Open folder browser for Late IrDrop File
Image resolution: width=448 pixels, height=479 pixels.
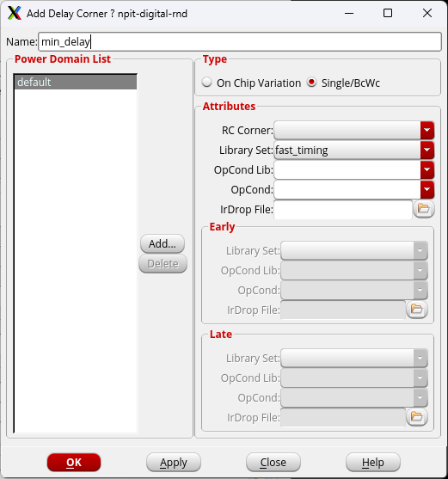click(416, 417)
